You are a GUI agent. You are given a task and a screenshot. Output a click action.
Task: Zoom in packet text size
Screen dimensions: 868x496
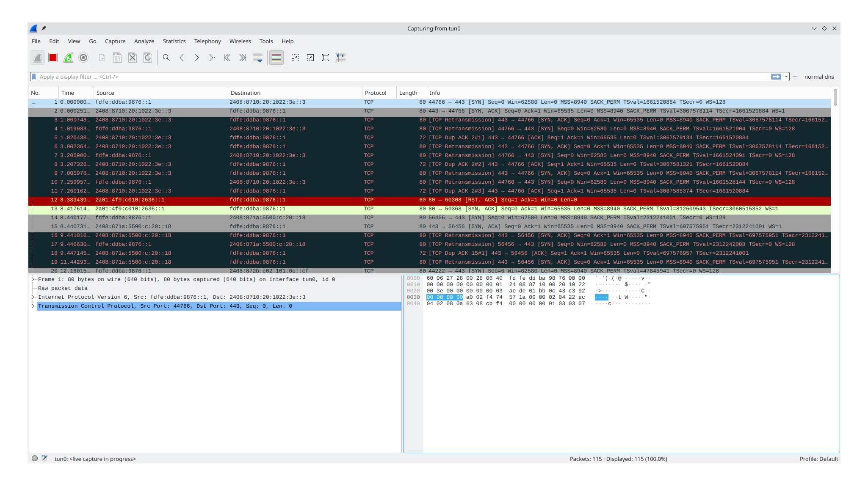point(295,58)
